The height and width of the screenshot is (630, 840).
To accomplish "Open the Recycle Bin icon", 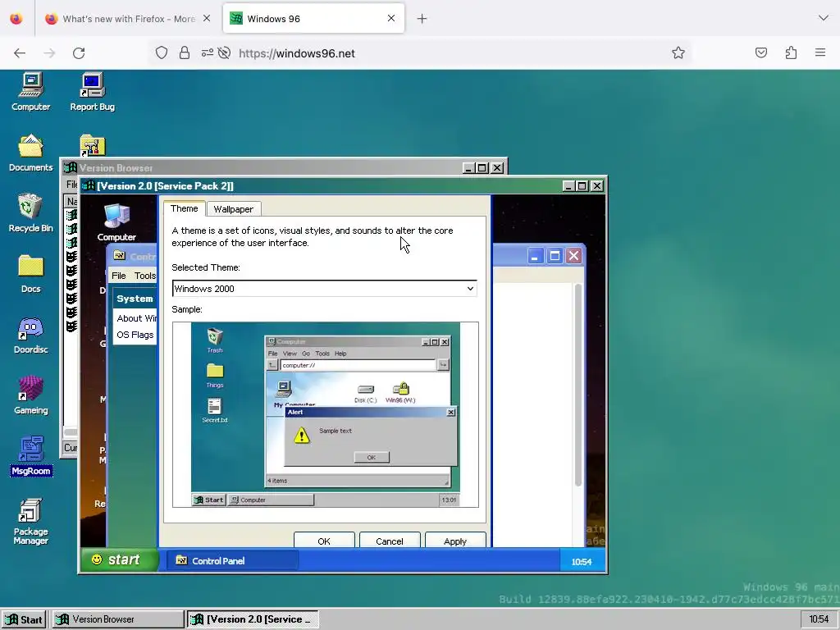I will click(x=30, y=213).
